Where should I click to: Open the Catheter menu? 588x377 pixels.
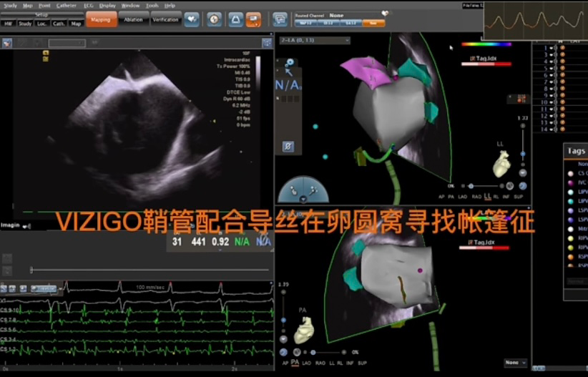(x=67, y=6)
